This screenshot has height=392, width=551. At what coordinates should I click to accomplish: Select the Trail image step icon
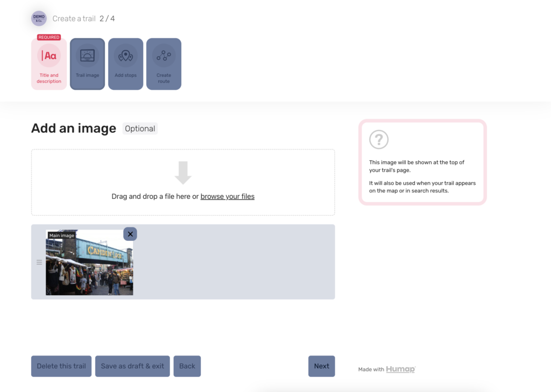[87, 56]
